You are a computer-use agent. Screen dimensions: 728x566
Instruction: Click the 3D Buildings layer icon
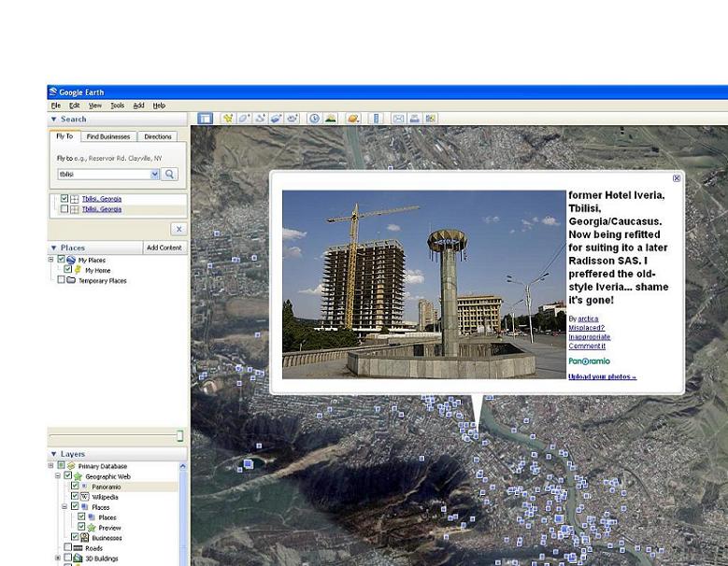coord(78,559)
